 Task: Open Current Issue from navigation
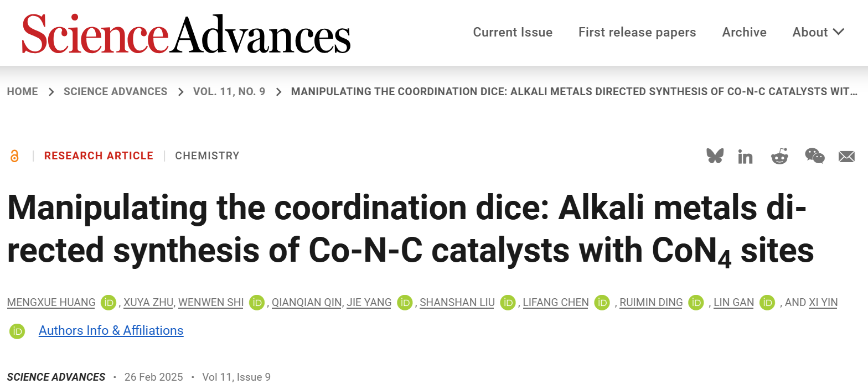point(513,32)
